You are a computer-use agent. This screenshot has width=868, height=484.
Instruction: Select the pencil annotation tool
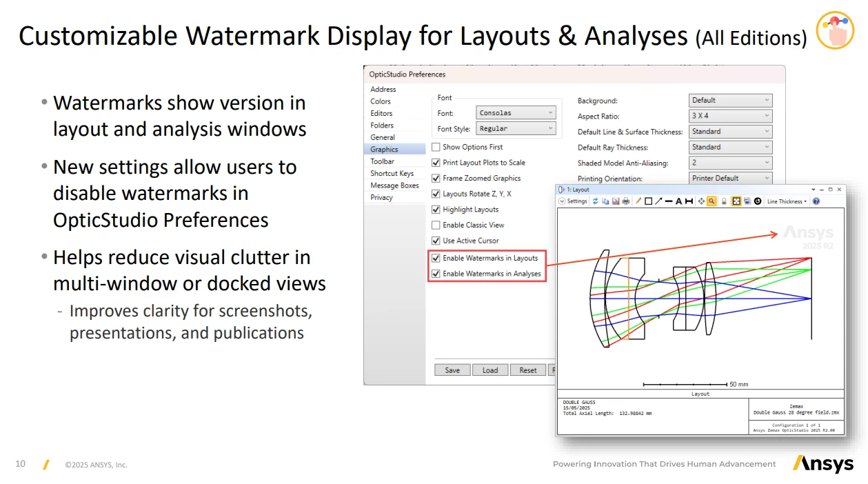coord(638,201)
